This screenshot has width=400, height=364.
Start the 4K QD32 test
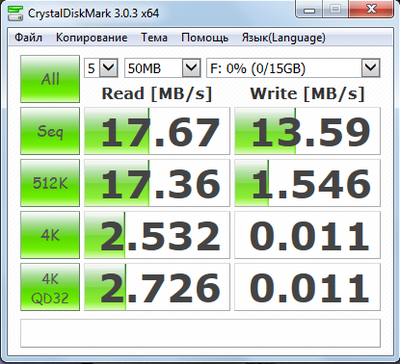50,287
